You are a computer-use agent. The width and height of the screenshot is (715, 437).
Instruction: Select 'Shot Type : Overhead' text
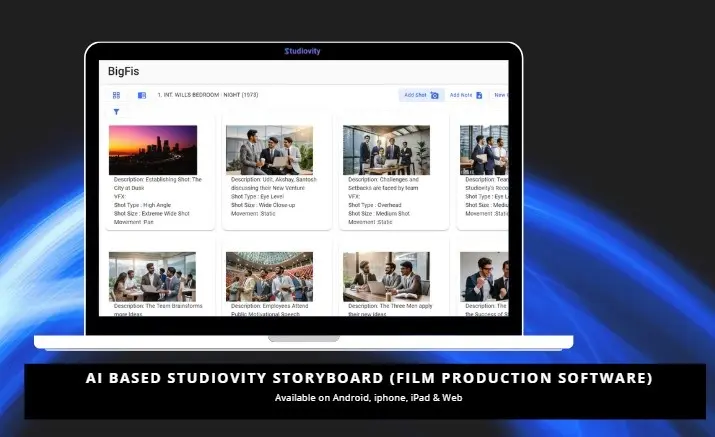click(x=375, y=205)
